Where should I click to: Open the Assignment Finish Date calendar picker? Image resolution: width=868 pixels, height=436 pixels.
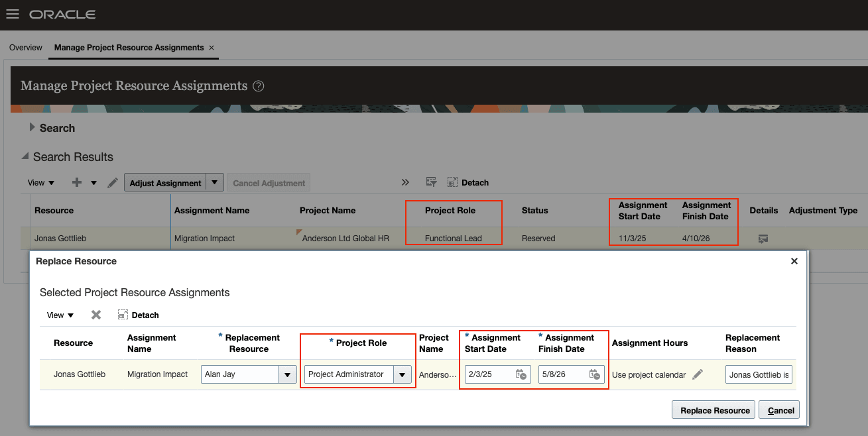(x=596, y=374)
